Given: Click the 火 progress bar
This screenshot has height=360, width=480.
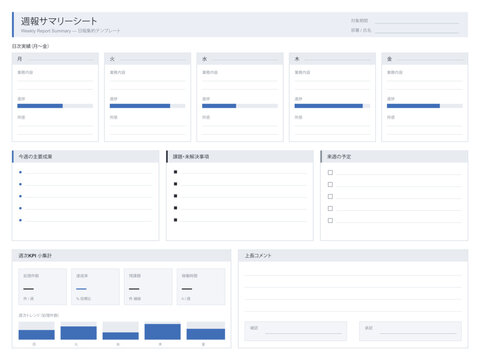Looking at the screenshot, I should [x=147, y=106].
